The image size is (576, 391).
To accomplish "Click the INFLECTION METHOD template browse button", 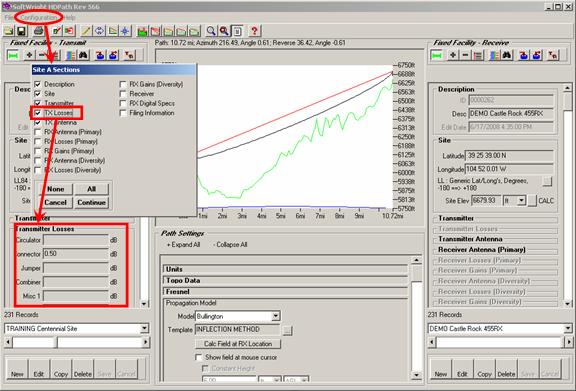I will (x=288, y=330).
